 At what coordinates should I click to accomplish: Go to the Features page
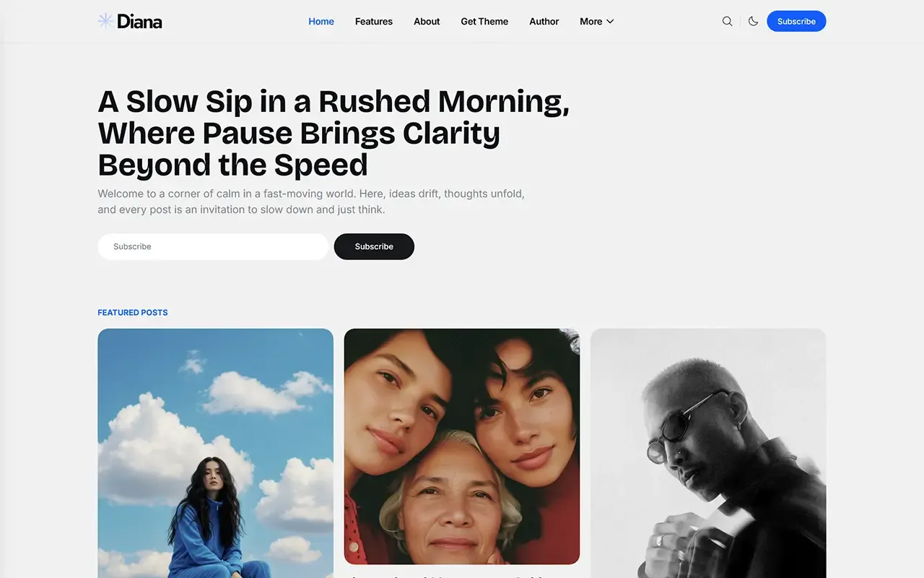374,22
